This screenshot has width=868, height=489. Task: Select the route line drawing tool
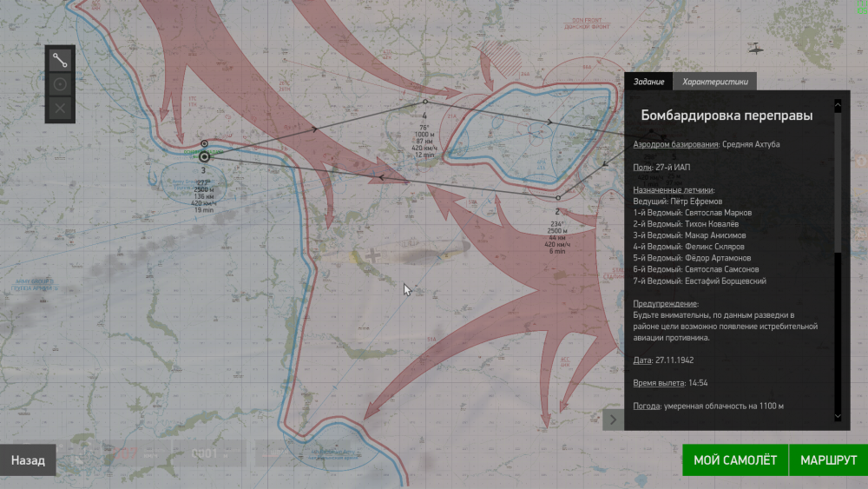pos(60,60)
